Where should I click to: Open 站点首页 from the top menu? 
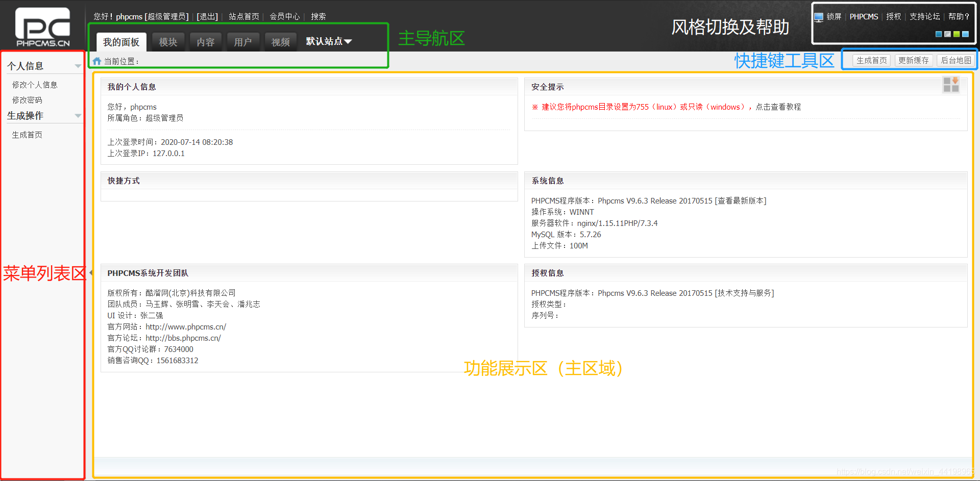pos(243,16)
